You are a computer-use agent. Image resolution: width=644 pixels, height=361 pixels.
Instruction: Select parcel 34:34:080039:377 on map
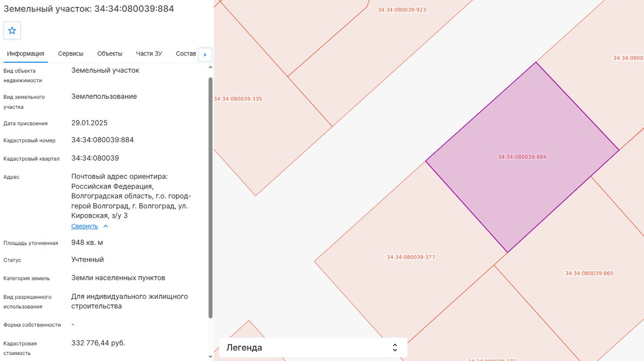pos(411,257)
